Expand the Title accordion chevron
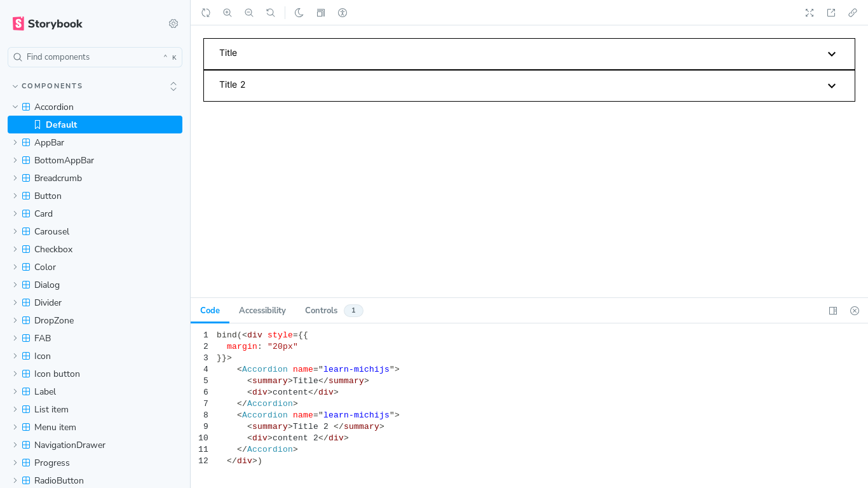868x488 pixels. [832, 54]
